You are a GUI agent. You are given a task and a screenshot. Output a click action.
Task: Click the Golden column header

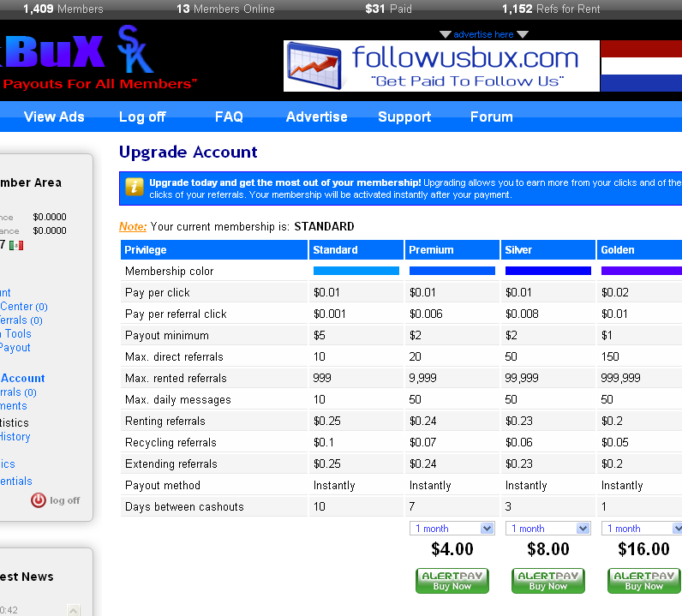coord(639,249)
